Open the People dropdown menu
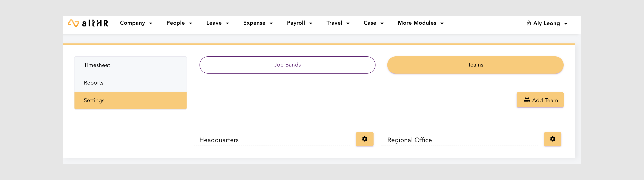This screenshot has height=180, width=644. [x=179, y=23]
